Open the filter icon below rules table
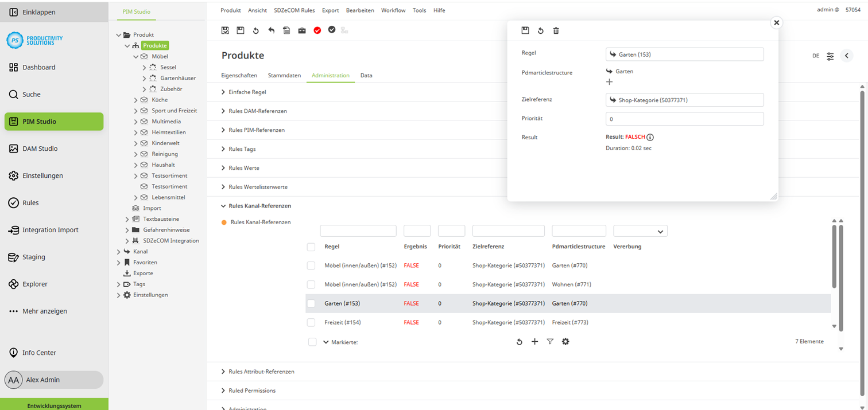Image resolution: width=868 pixels, height=410 pixels. pos(550,342)
